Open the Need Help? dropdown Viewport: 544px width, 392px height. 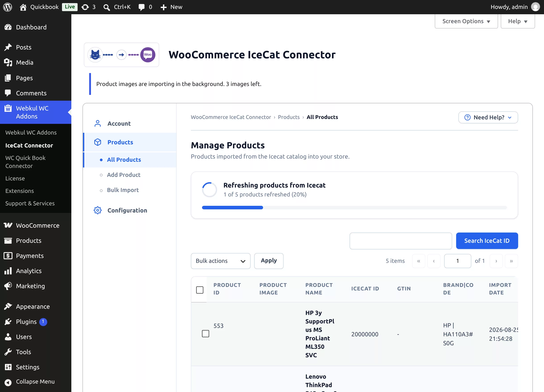coord(488,117)
